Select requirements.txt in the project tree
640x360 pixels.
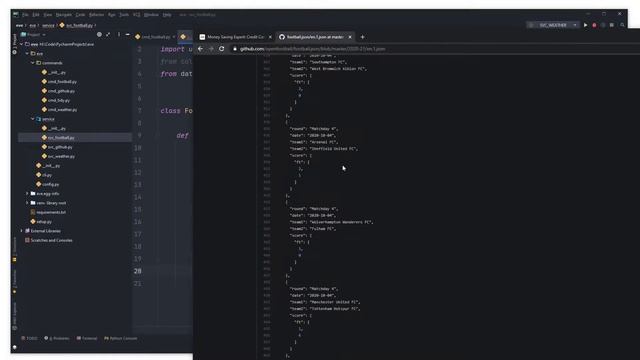coord(48,212)
